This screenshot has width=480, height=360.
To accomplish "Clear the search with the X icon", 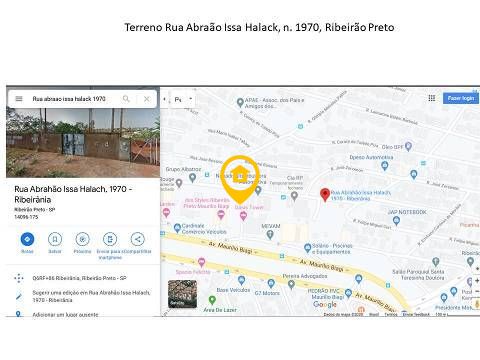I will click(147, 99).
